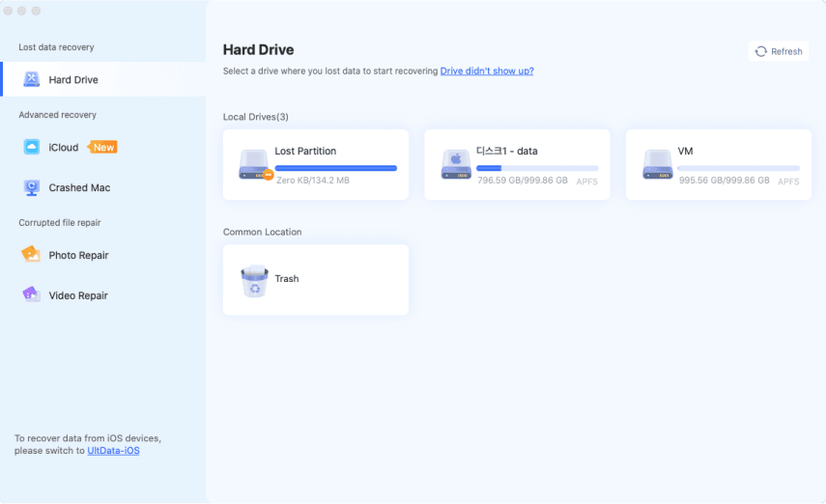This screenshot has height=504, width=826.
Task: Click the iCloud cloud icon
Action: pyautogui.click(x=32, y=147)
